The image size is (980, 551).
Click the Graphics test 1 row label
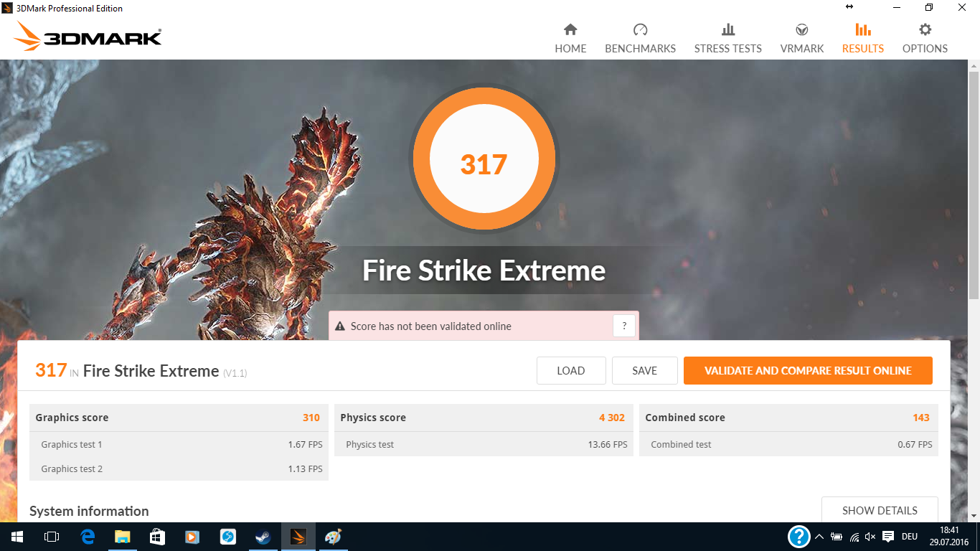(x=72, y=445)
